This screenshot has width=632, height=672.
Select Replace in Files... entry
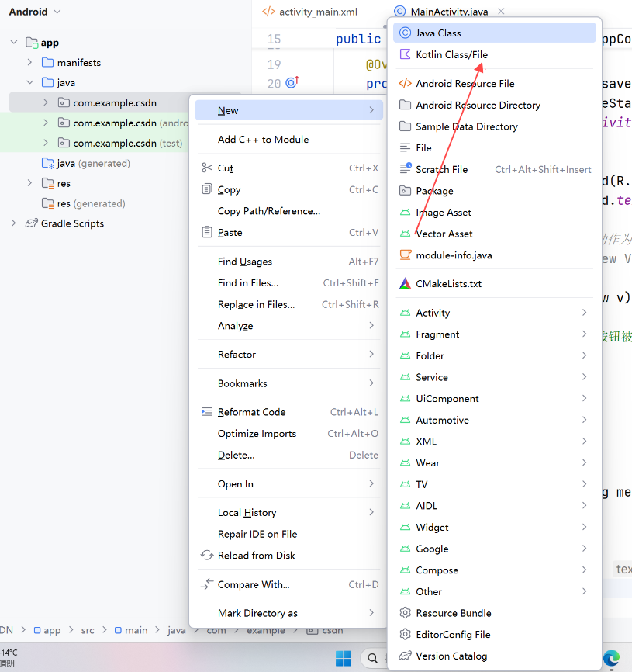tap(289, 304)
